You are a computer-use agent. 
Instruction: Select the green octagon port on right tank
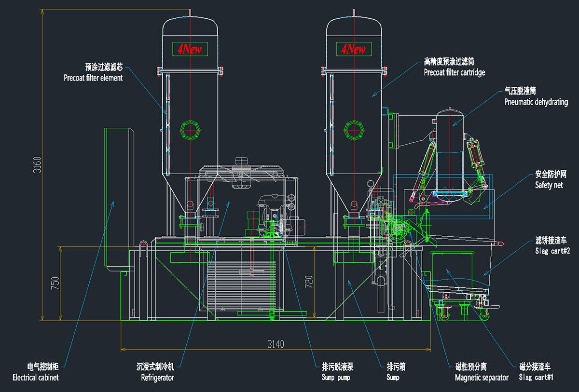coord(354,129)
